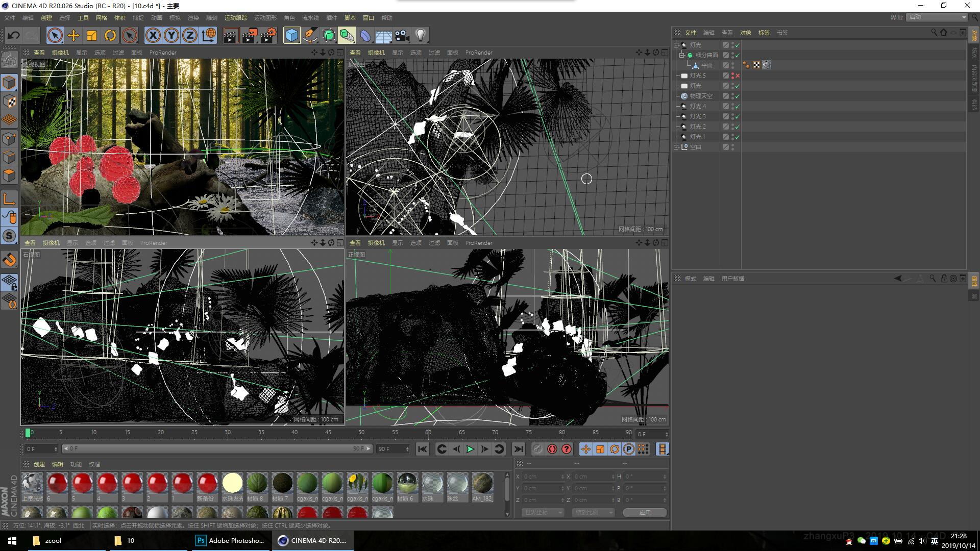Go to start of animation
Image resolution: width=980 pixels, height=551 pixels.
pos(422,449)
